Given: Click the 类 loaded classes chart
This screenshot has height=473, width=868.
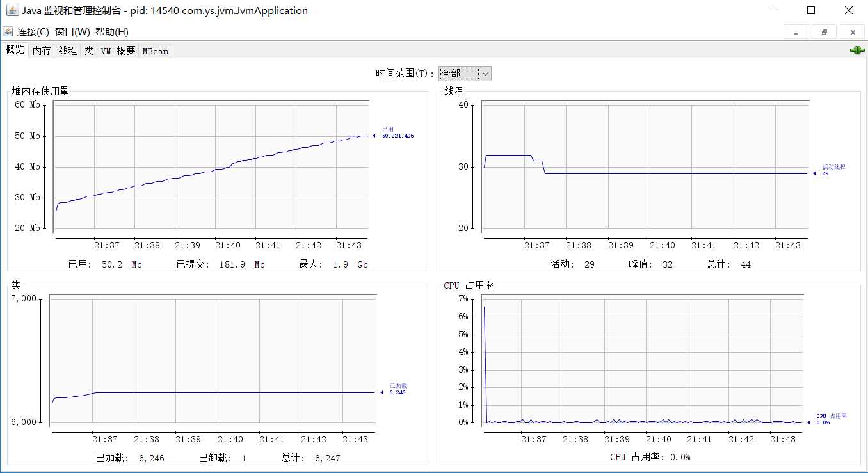Looking at the screenshot, I should pyautogui.click(x=212, y=361).
